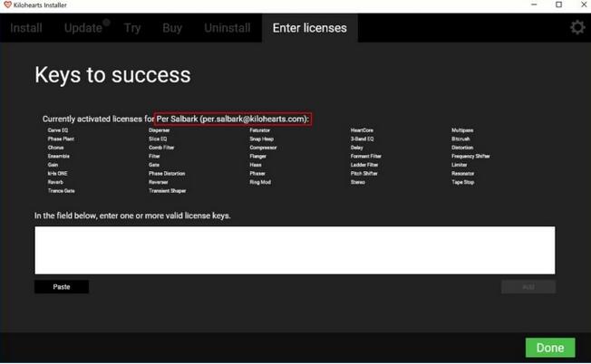Screen dimensions: 591x364
Task: Select the Buy tab
Action: [172, 28]
